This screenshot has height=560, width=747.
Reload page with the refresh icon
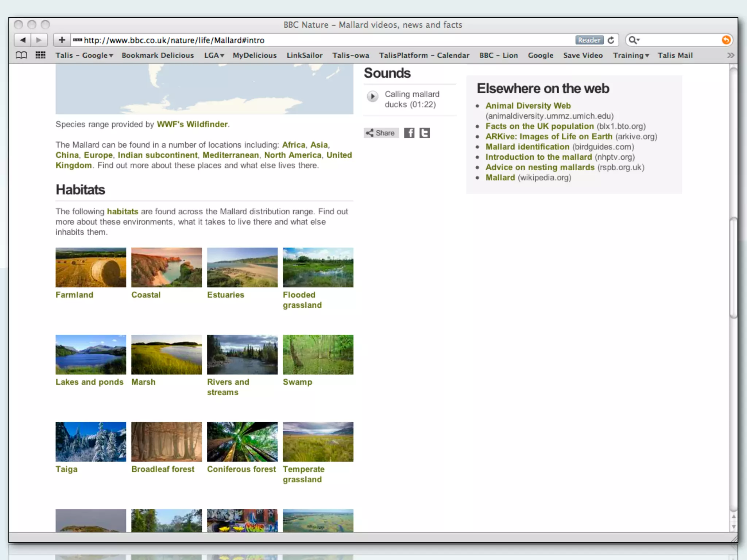tap(611, 40)
